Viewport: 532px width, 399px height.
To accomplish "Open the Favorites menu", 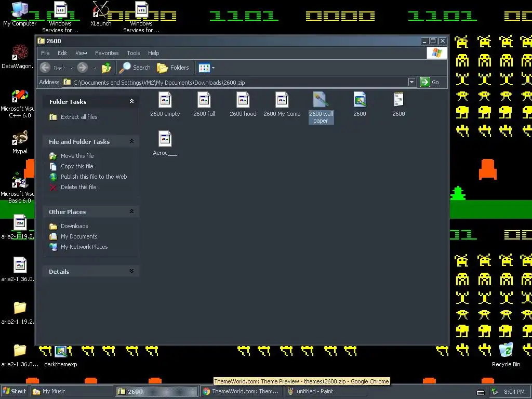I will 107,53.
